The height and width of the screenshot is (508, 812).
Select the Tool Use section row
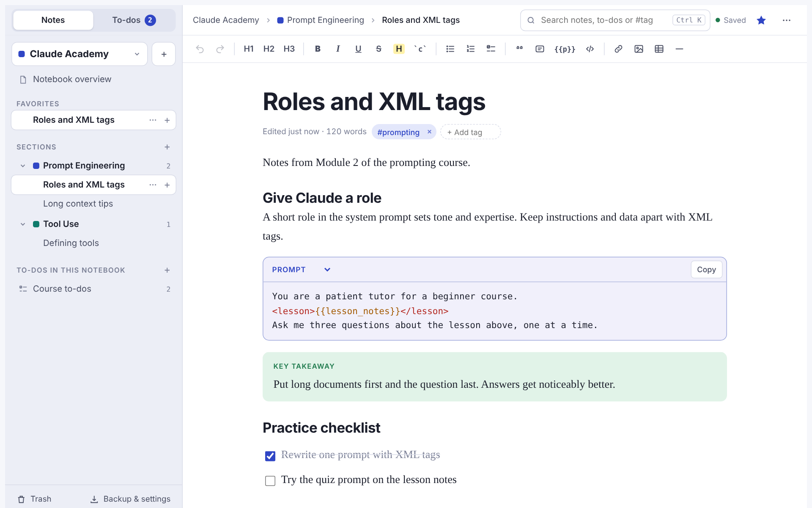tap(93, 224)
